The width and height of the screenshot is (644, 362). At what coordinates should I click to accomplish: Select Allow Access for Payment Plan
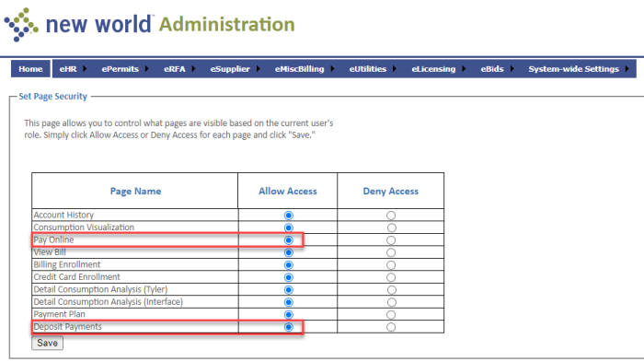tap(289, 315)
